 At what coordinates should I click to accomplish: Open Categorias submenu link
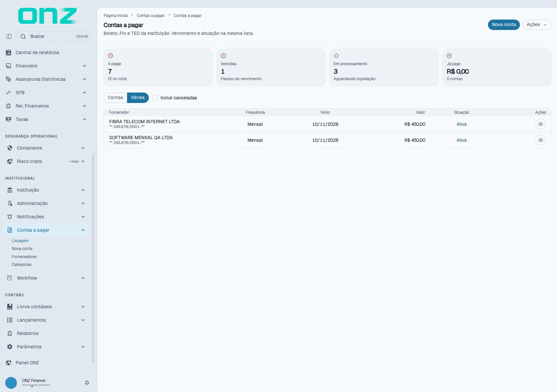[21, 265]
